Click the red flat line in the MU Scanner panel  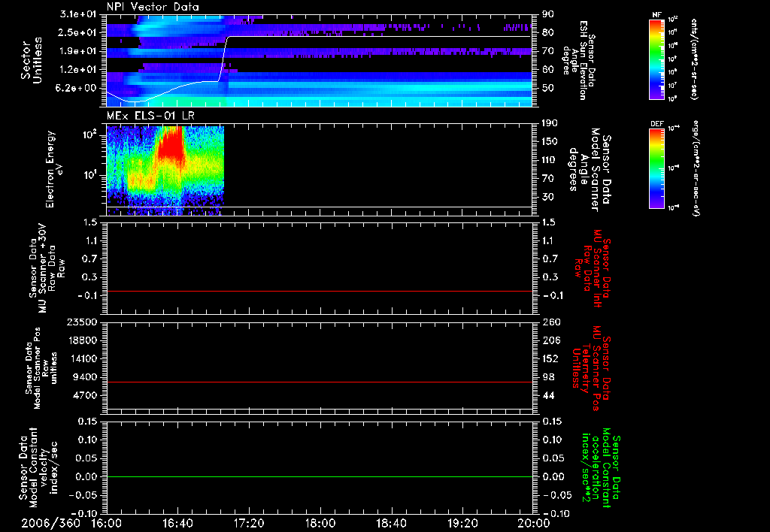pyautogui.click(x=319, y=292)
